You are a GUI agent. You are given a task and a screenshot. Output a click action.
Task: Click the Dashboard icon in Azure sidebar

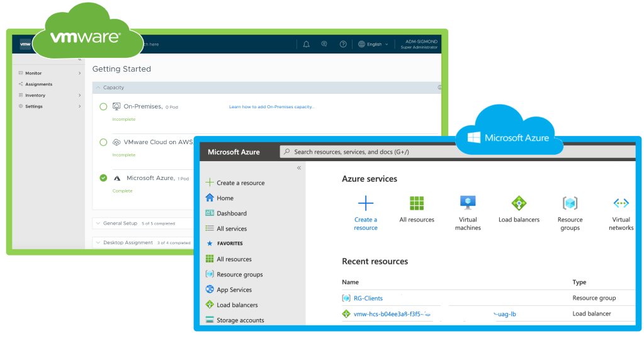(x=210, y=213)
